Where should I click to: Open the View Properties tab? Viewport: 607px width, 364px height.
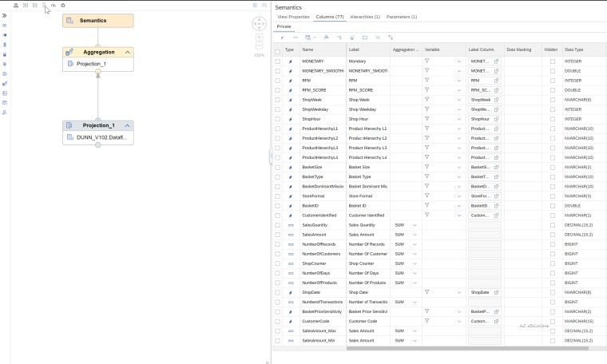292,17
